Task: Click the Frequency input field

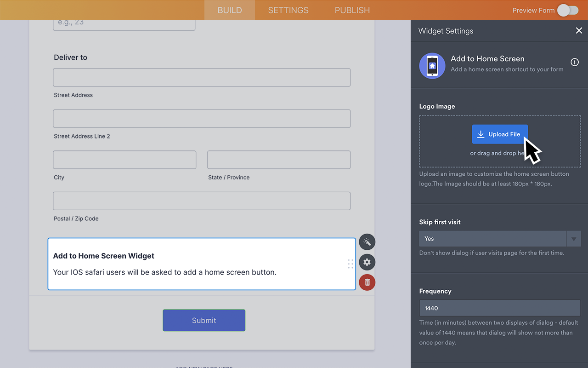Action: point(500,308)
